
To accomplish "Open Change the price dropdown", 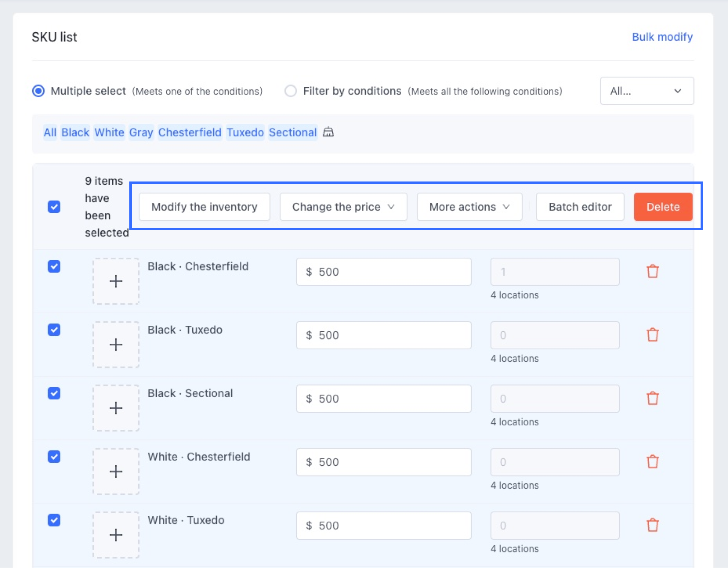I will tap(343, 207).
